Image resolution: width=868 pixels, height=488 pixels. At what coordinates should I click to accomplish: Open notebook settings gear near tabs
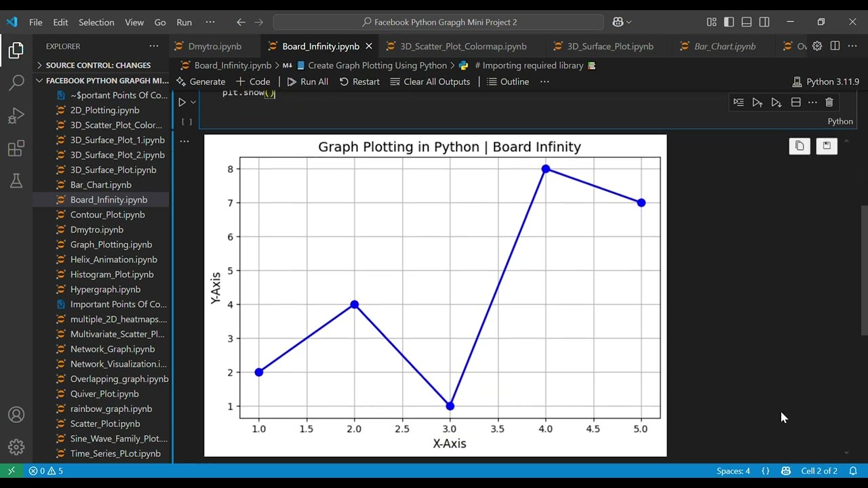817,46
